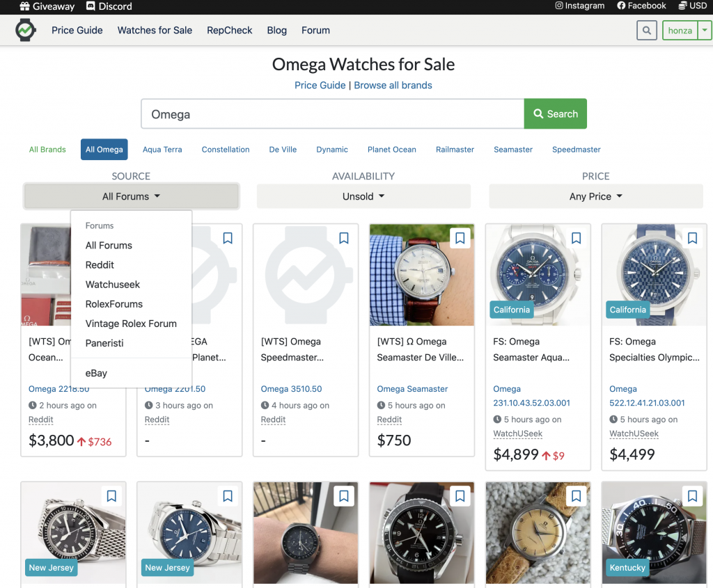The width and height of the screenshot is (713, 588).
Task: Follow the Browse all brands link
Action: pos(393,86)
